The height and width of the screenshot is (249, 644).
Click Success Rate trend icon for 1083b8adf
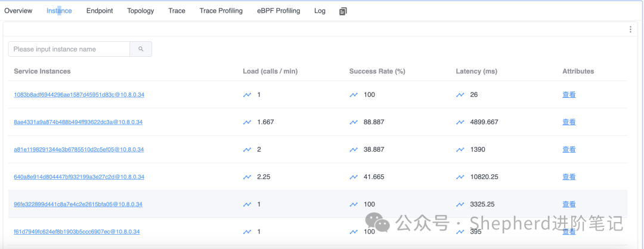[x=354, y=94]
